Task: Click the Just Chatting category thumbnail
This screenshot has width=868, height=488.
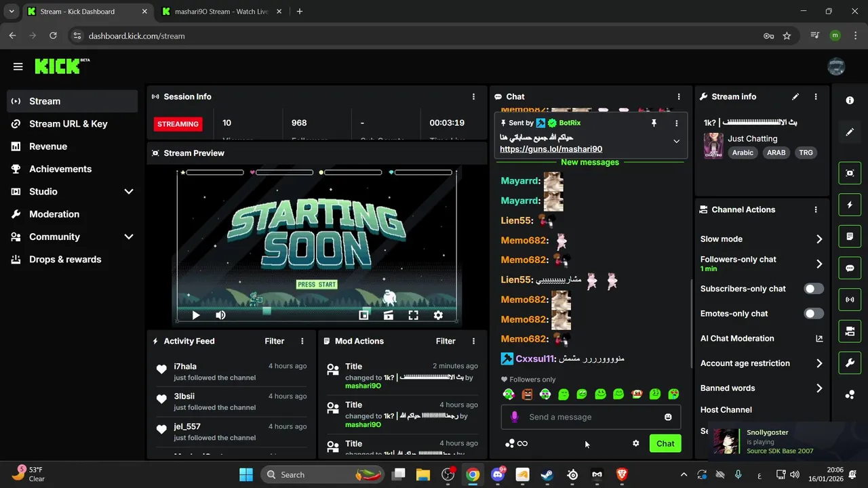Action: tap(713, 146)
